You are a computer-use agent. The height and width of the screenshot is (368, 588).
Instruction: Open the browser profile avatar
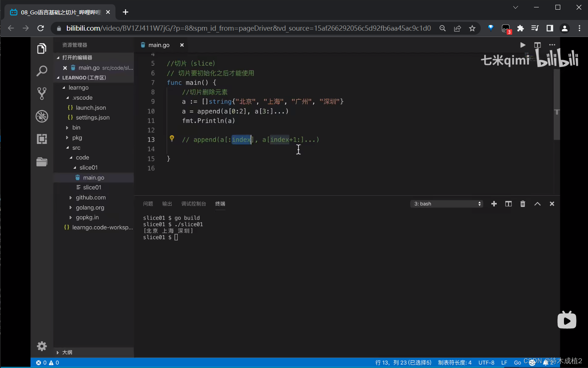565,28
